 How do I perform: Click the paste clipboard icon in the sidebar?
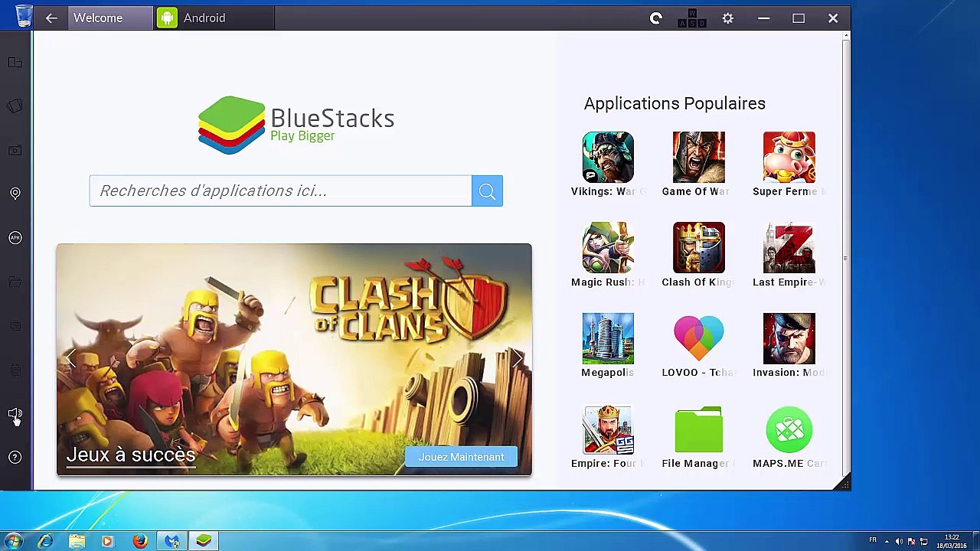coord(15,370)
